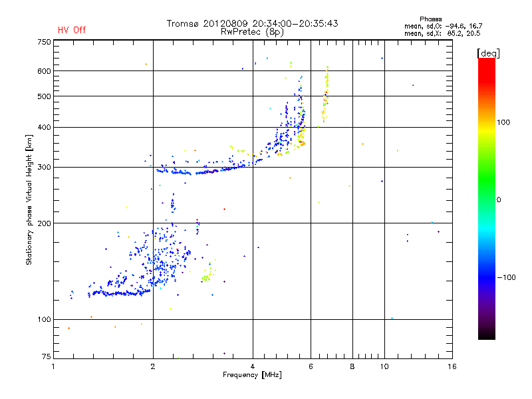Click the black bottom of the phase colorbar
Viewport: 532px width, 399px height.
coord(487,334)
